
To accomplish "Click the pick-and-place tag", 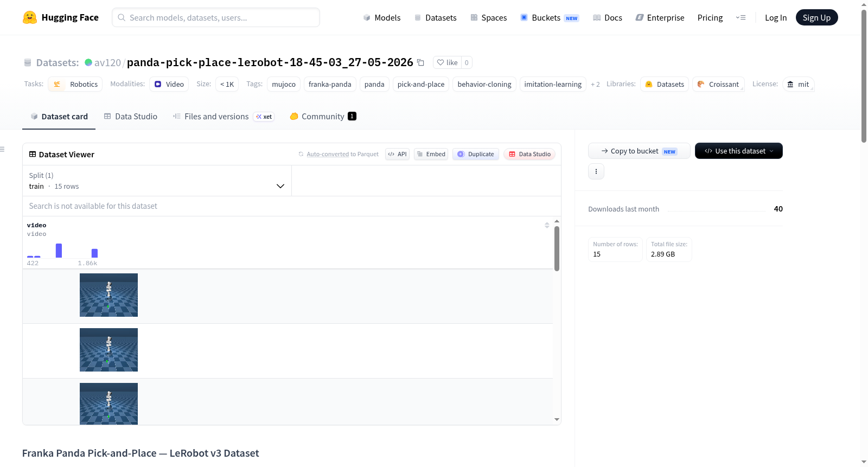I will 421,84.
